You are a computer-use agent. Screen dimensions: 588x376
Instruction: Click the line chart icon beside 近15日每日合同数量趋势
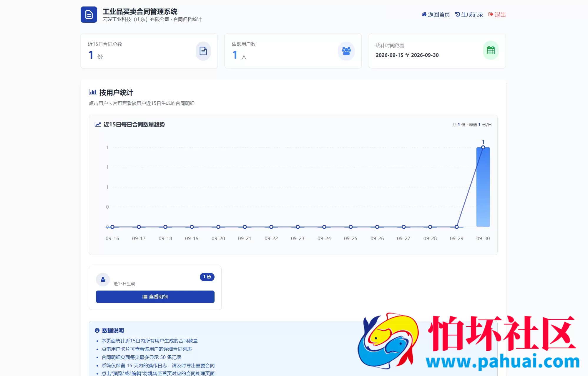point(98,124)
